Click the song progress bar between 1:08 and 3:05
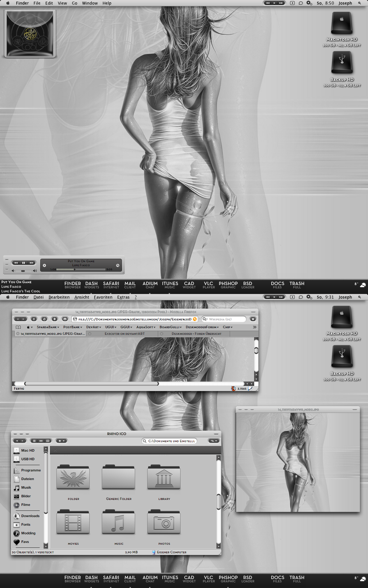The image size is (368, 588). pos(81,269)
